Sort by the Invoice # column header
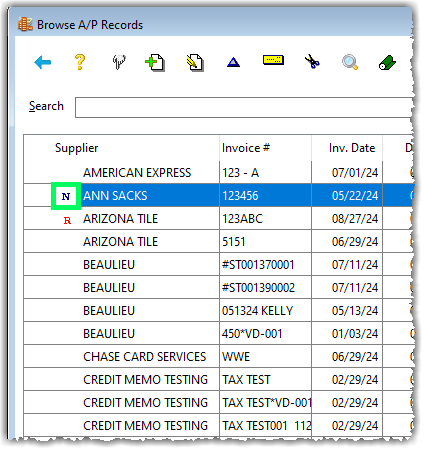This screenshot has width=424, height=449. (246, 148)
